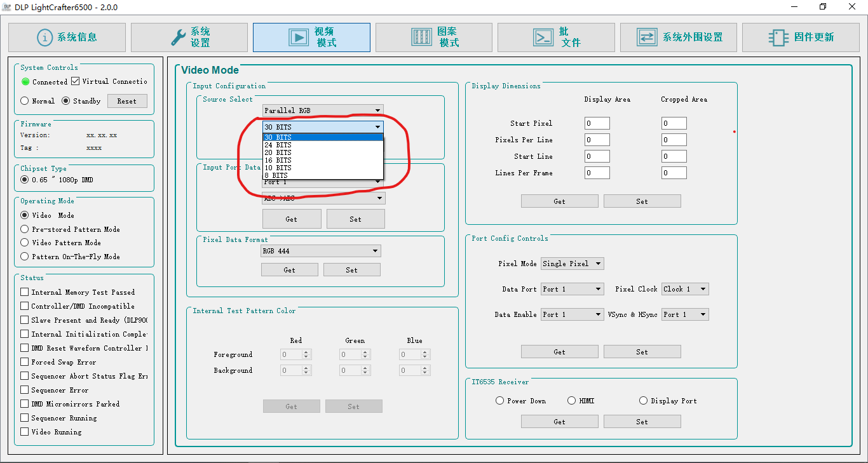
Task: Click the swap arrows icon on 系统外围设置 tab
Action: click(x=647, y=37)
